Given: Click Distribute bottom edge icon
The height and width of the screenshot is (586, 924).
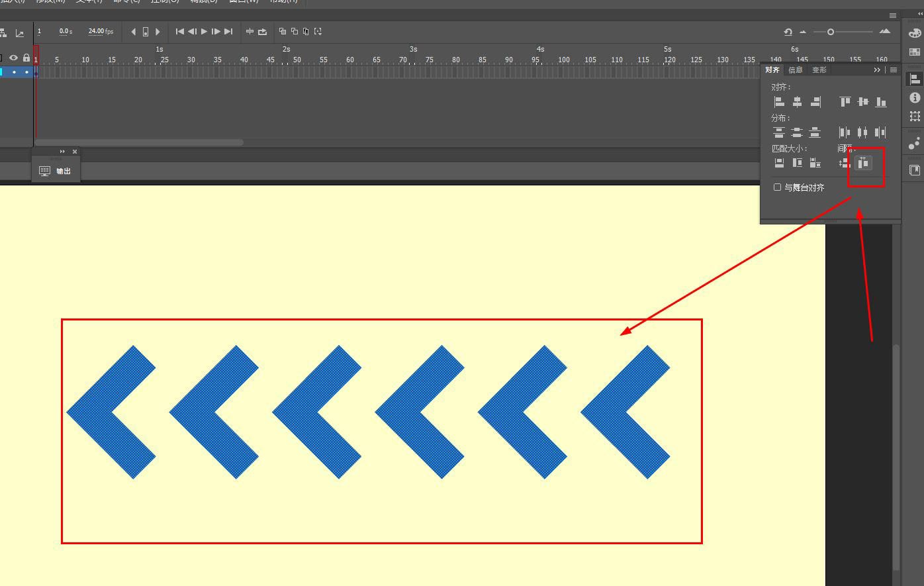Looking at the screenshot, I should pos(815,132).
